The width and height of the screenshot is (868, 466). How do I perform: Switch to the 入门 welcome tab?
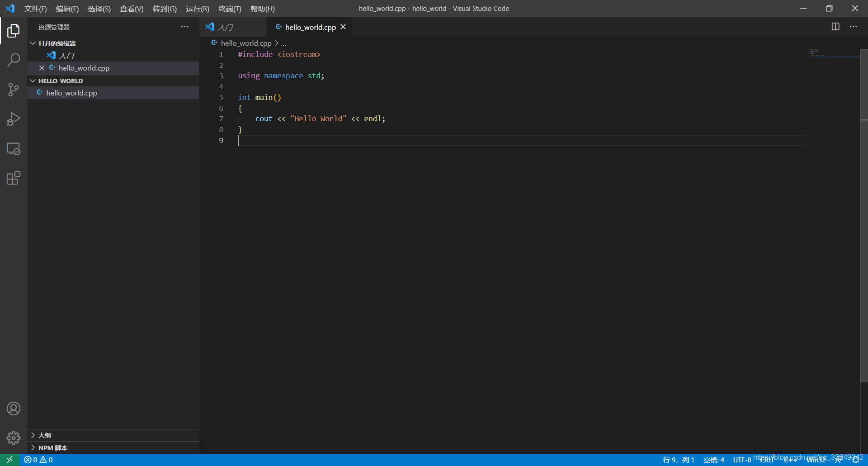(x=233, y=27)
